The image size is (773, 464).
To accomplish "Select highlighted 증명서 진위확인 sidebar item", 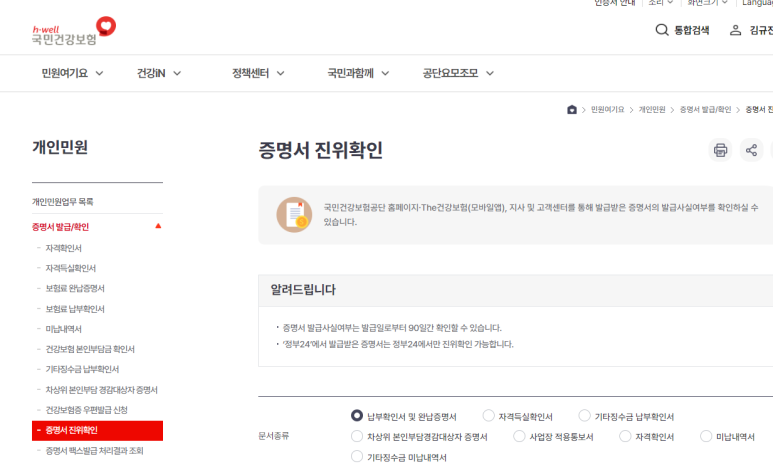I will coord(97,430).
